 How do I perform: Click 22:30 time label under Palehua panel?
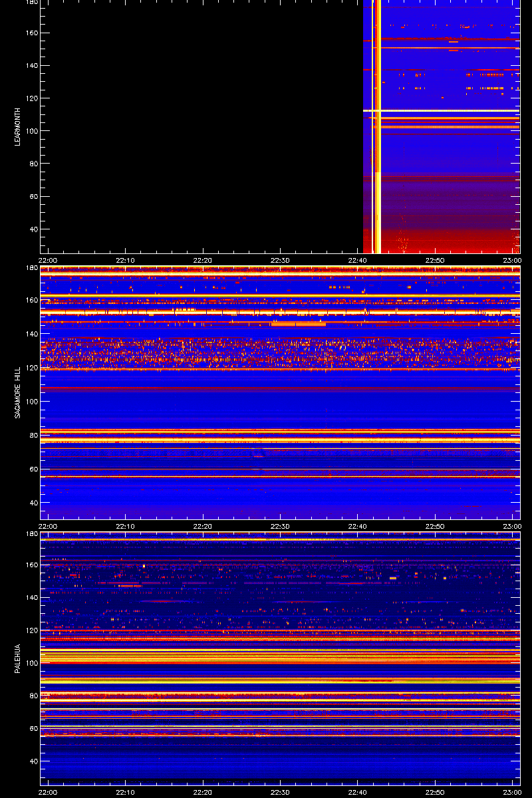point(280,792)
